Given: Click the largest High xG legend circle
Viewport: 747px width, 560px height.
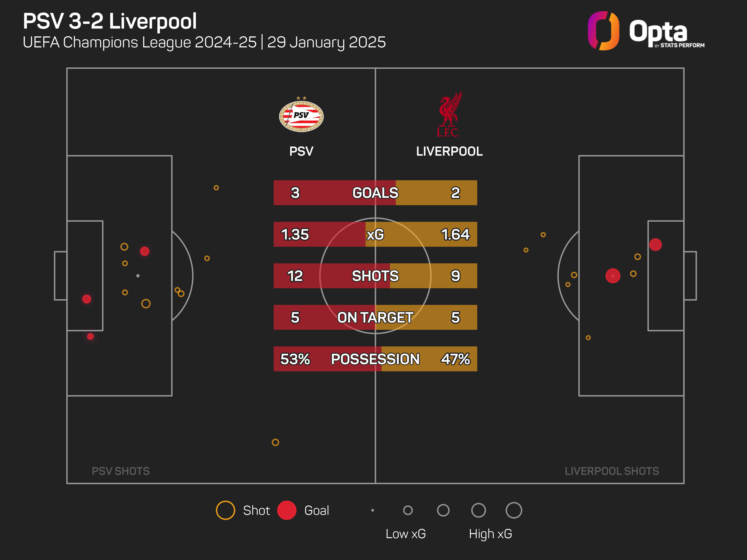Looking at the screenshot, I should (514, 510).
